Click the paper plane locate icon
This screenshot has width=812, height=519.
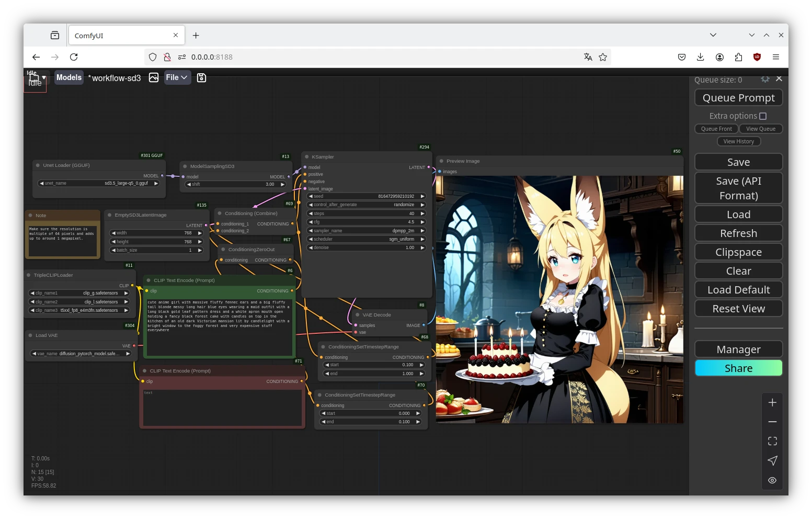(772, 460)
